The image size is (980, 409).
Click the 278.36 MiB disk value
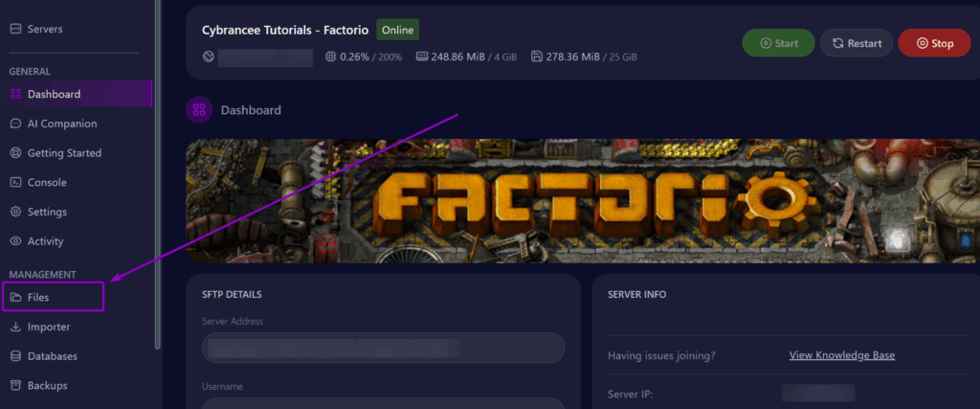tap(573, 57)
